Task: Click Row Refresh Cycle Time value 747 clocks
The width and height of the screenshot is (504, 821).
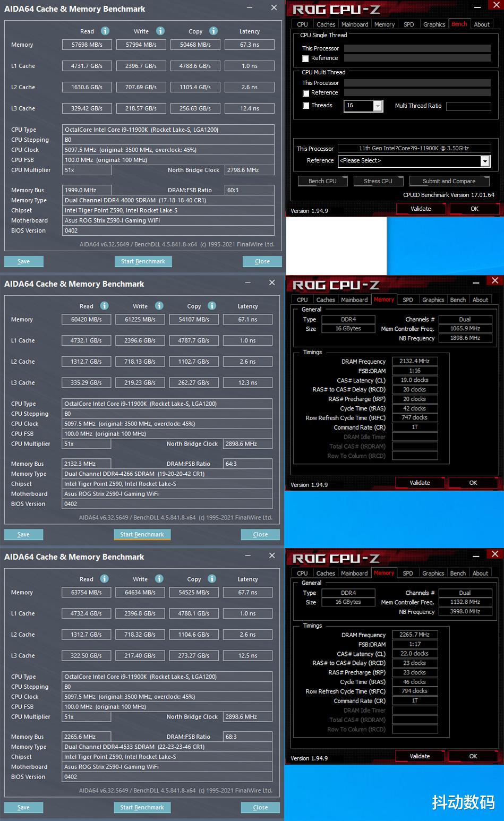Action: click(415, 417)
